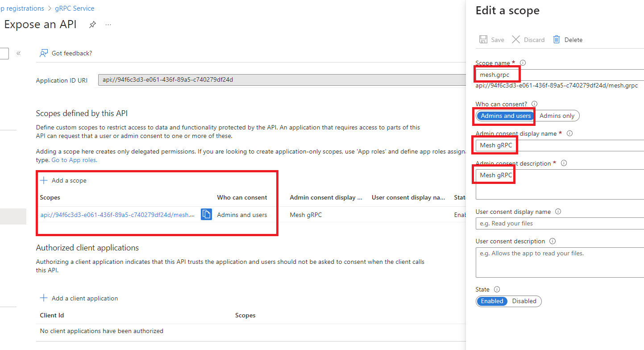Select Admins only consent option
The height and width of the screenshot is (350, 644).
(x=557, y=116)
